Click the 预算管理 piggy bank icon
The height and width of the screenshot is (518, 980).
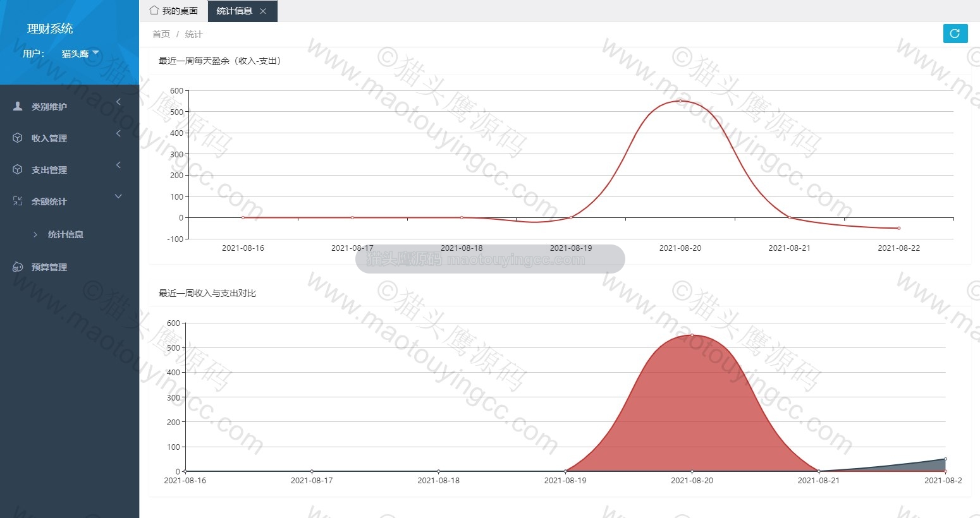(x=18, y=267)
